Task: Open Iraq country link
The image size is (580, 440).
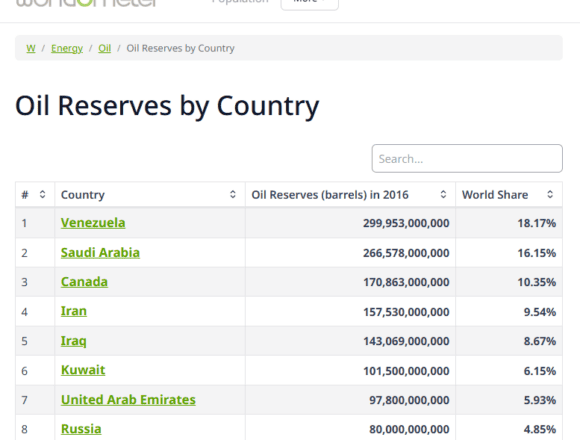Action: [x=74, y=341]
